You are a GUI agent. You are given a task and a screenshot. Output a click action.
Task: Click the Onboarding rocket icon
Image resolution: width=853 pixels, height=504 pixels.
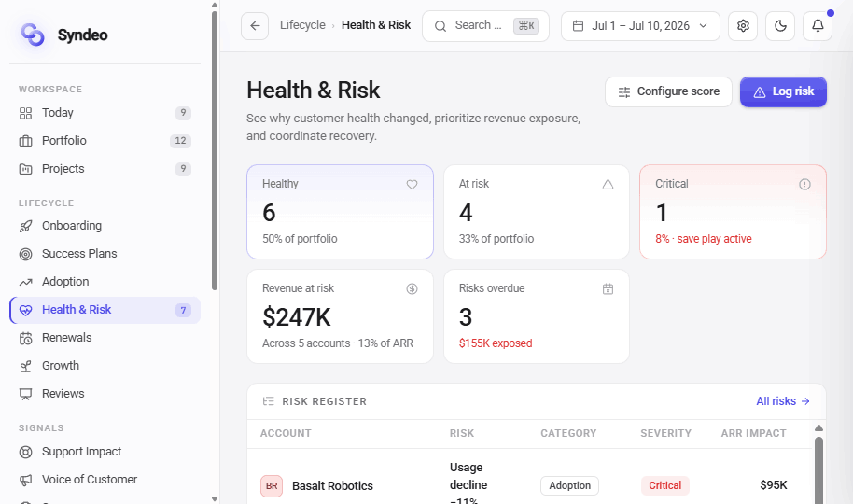pyautogui.click(x=25, y=226)
